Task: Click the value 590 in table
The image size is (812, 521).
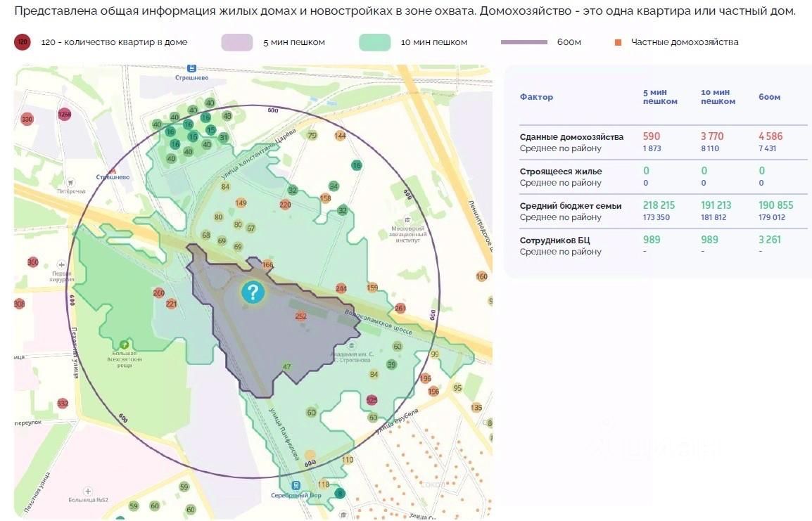Action: [652, 136]
